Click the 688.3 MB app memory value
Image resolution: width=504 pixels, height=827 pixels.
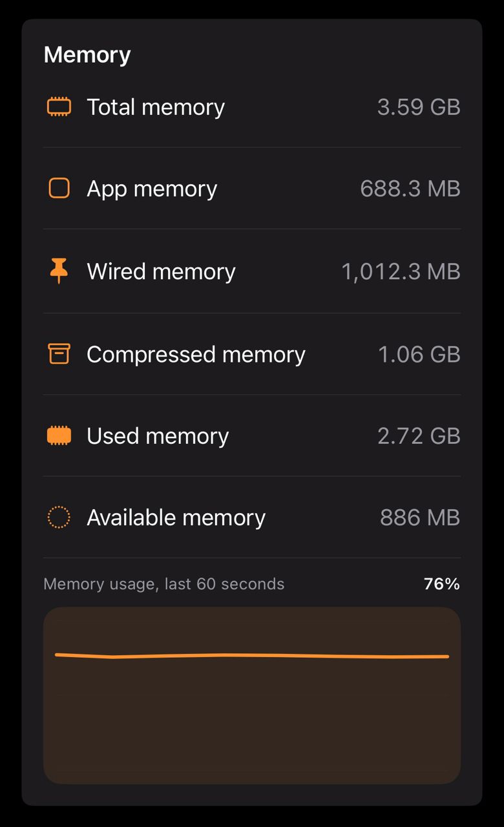410,189
